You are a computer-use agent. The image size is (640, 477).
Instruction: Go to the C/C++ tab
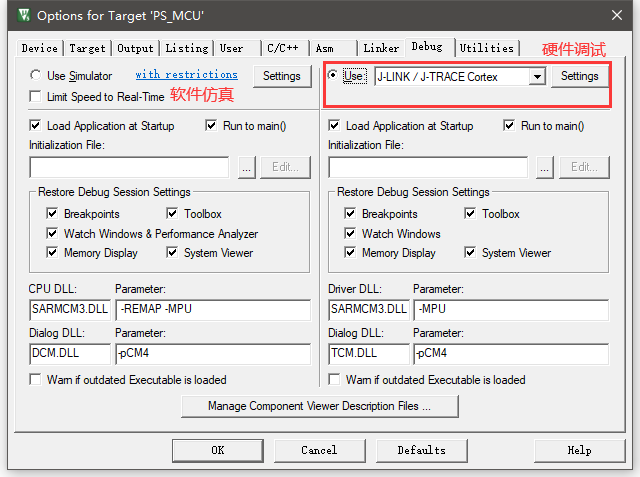pyautogui.click(x=285, y=48)
